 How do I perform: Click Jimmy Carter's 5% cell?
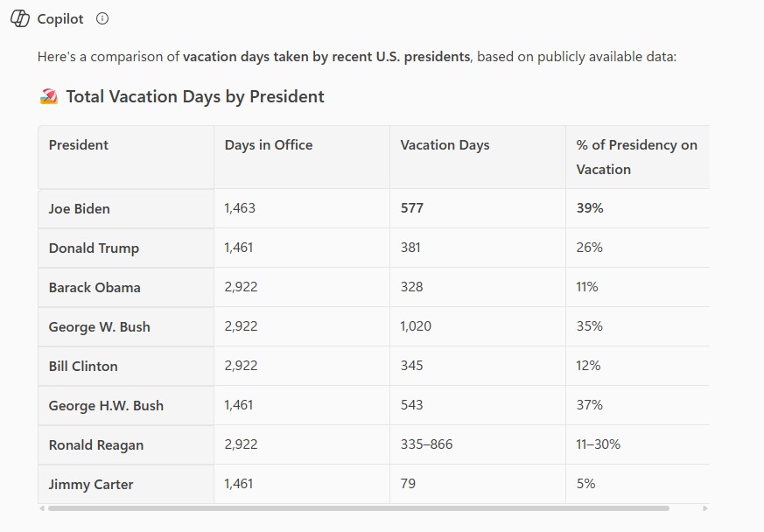click(585, 483)
